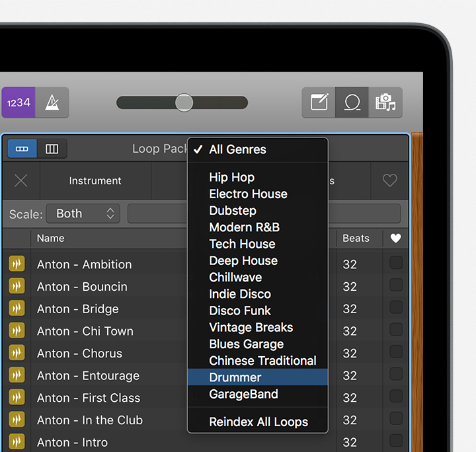The image size is (476, 452).
Task: Choose Blues Garage genre
Action: click(258, 344)
